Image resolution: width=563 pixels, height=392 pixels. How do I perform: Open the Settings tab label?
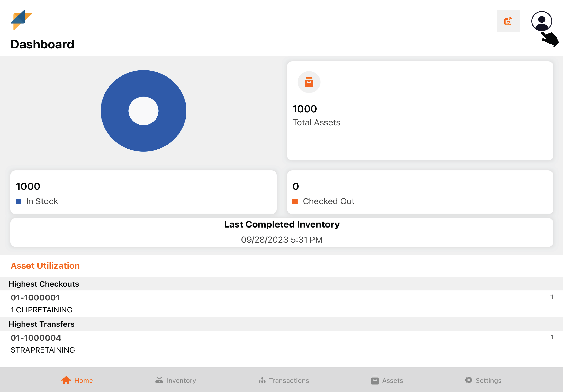(x=488, y=380)
